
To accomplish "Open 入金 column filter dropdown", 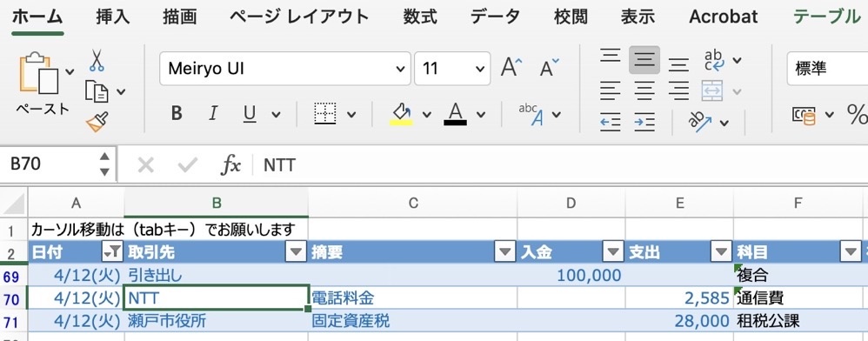I will (x=612, y=252).
